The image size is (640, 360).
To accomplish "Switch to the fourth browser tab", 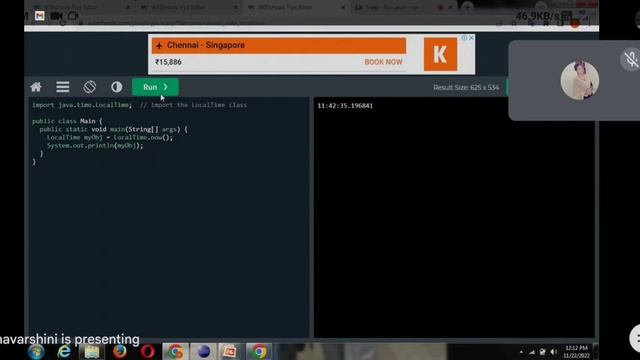I will [x=404, y=7].
